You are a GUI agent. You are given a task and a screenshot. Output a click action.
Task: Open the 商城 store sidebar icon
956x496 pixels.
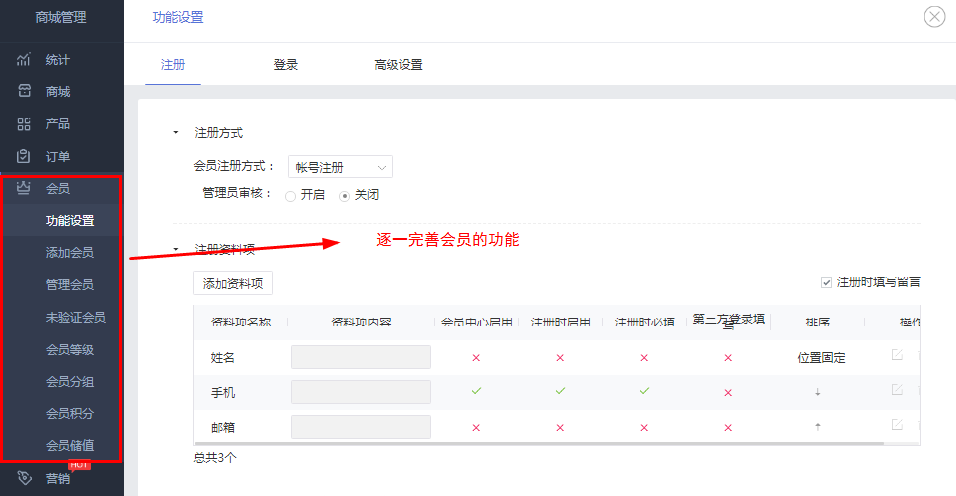(24, 91)
